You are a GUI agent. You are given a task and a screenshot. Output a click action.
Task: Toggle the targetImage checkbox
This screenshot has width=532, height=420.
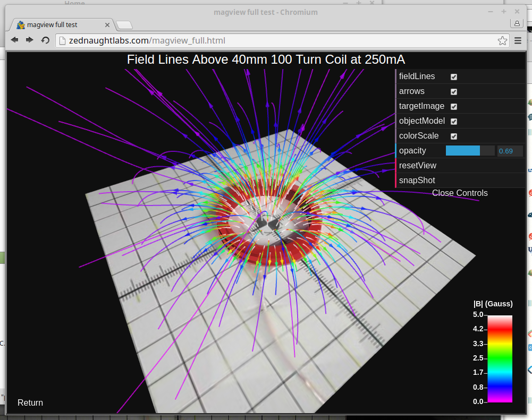454,107
